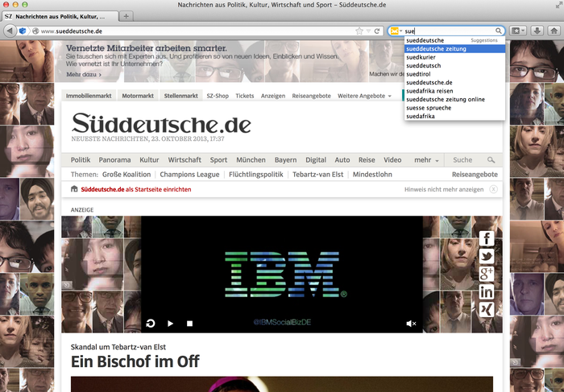Open the Immobilienmarkt tab
564x392 pixels.
point(89,96)
